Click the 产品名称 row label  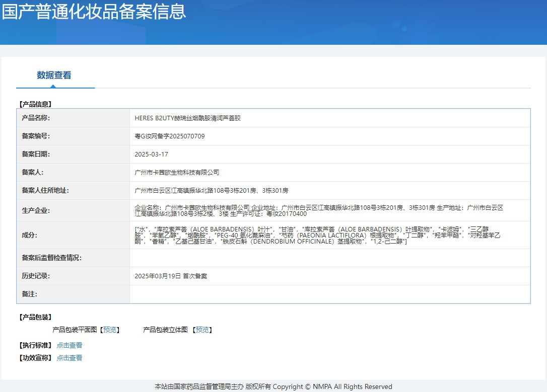[x=36, y=118]
